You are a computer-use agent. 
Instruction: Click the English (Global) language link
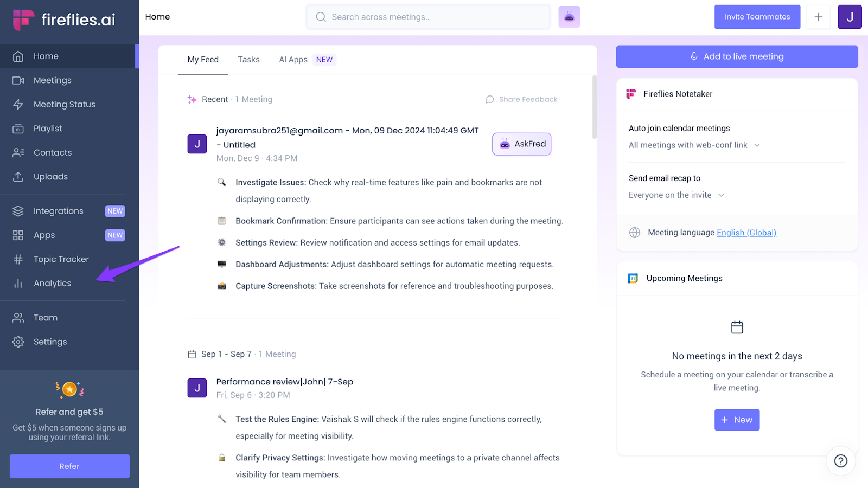click(x=746, y=233)
